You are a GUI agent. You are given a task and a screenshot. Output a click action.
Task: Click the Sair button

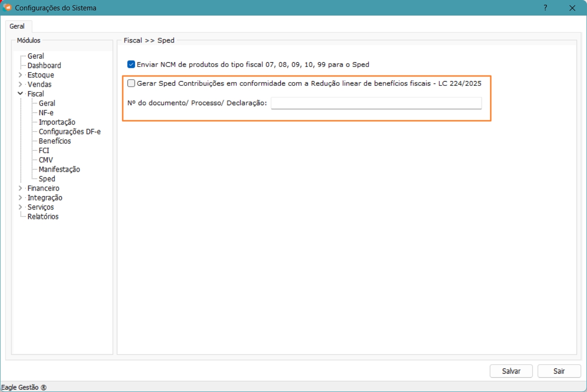[559, 371]
